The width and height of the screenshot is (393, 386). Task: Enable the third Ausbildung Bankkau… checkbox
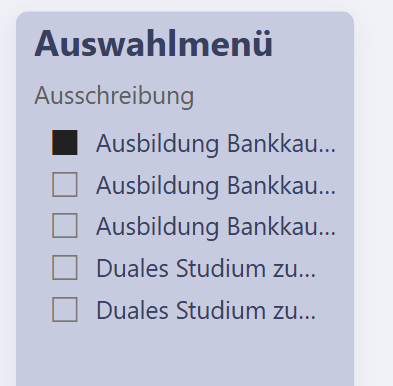65,226
